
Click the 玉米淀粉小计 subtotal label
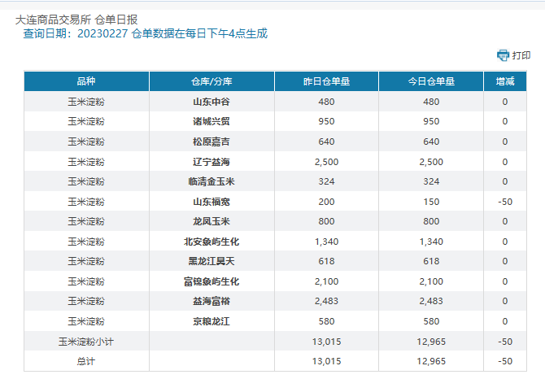click(86, 342)
